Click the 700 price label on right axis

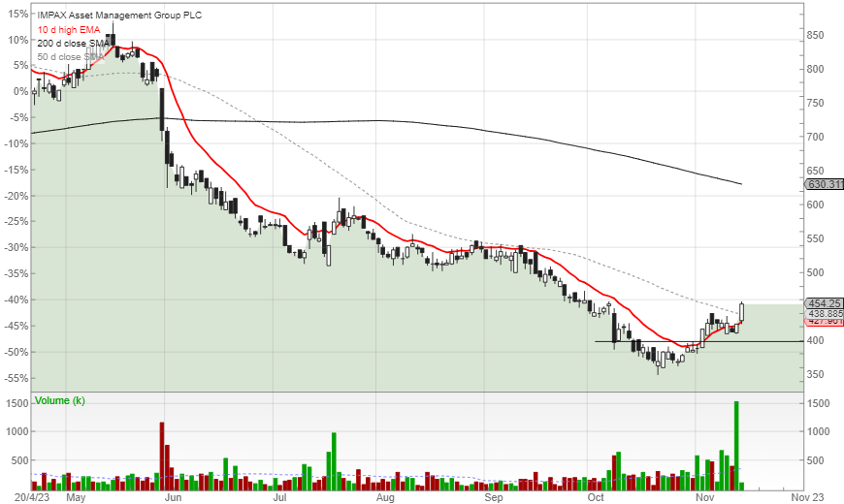coord(815,137)
